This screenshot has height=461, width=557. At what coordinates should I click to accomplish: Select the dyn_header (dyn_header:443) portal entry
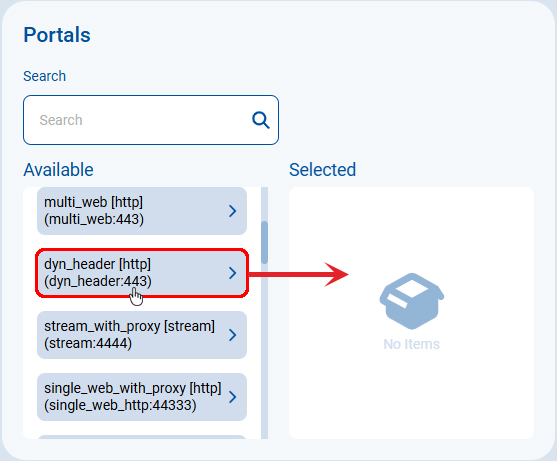(142, 273)
